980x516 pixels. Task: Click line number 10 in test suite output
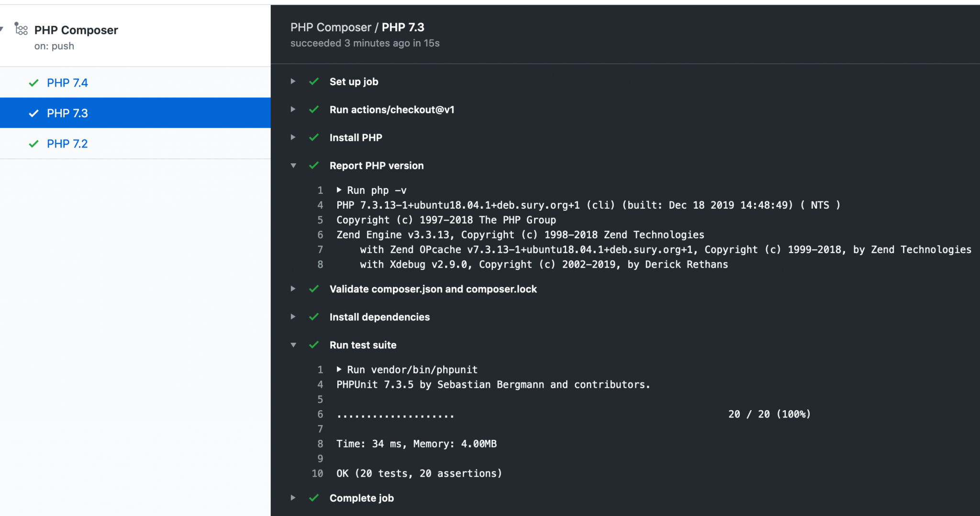pos(317,473)
